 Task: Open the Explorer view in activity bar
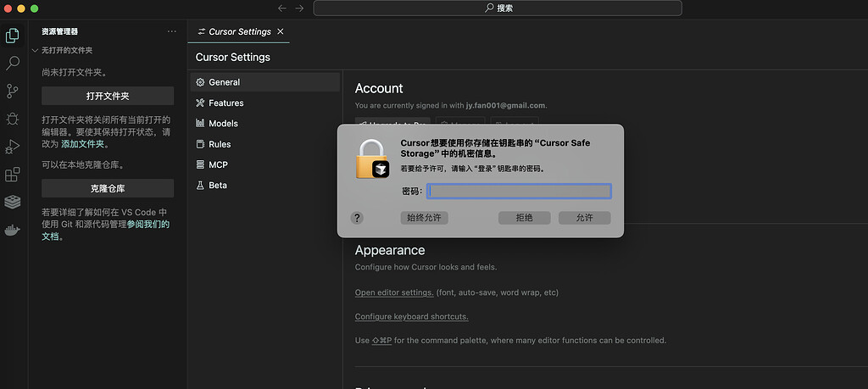click(12, 36)
